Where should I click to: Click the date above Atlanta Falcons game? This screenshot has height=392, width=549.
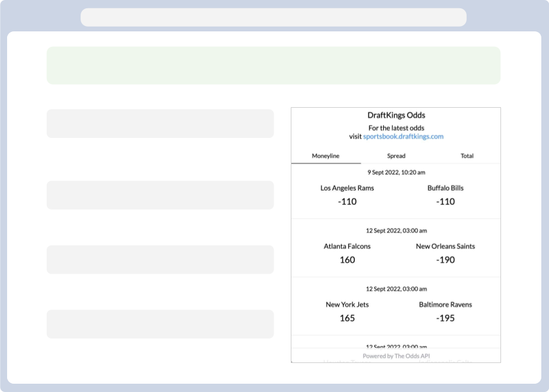pos(396,231)
